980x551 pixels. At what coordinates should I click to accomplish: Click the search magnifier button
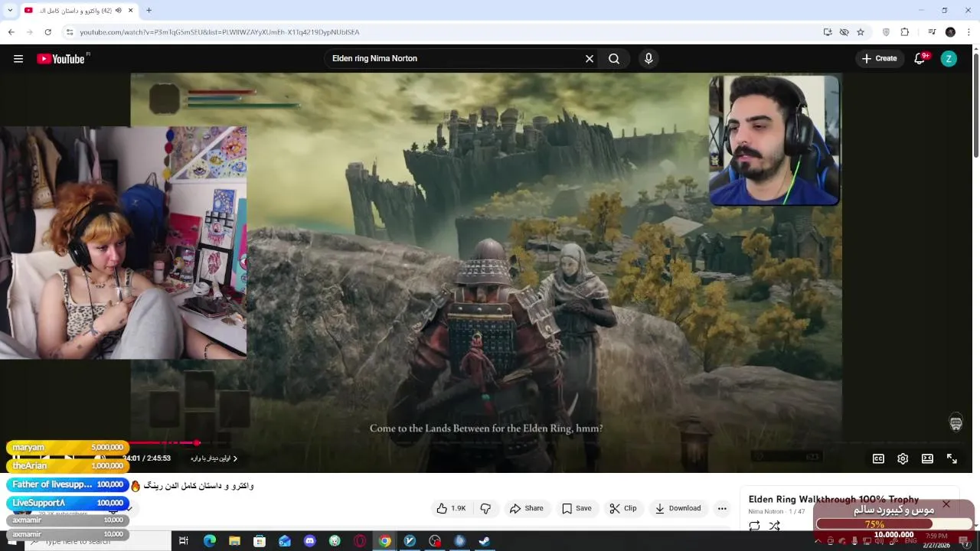(614, 59)
